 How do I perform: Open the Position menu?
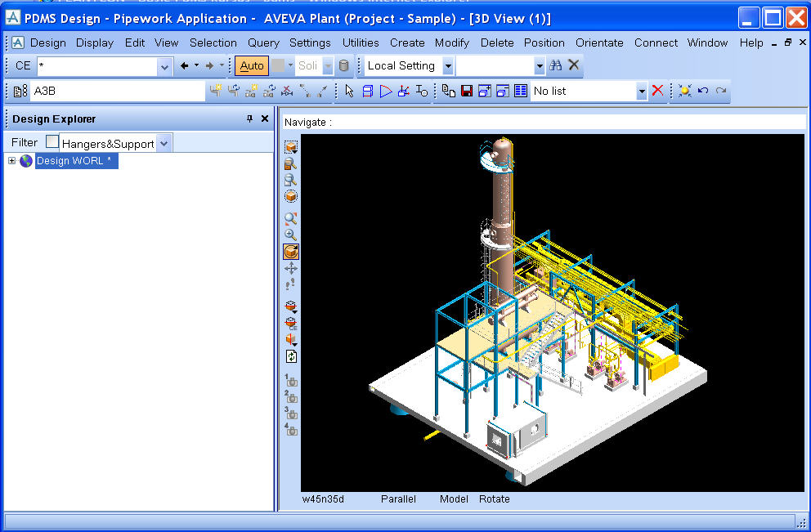(544, 43)
